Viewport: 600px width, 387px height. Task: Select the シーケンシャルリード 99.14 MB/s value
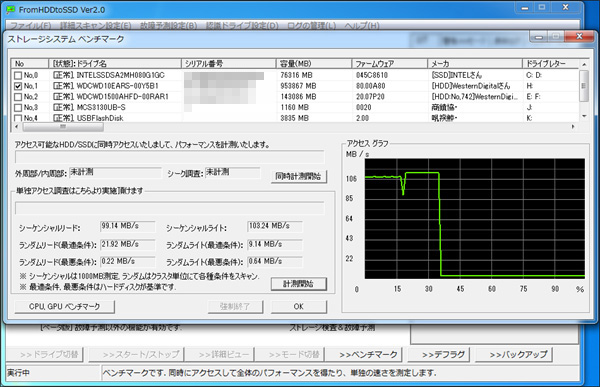(x=128, y=226)
